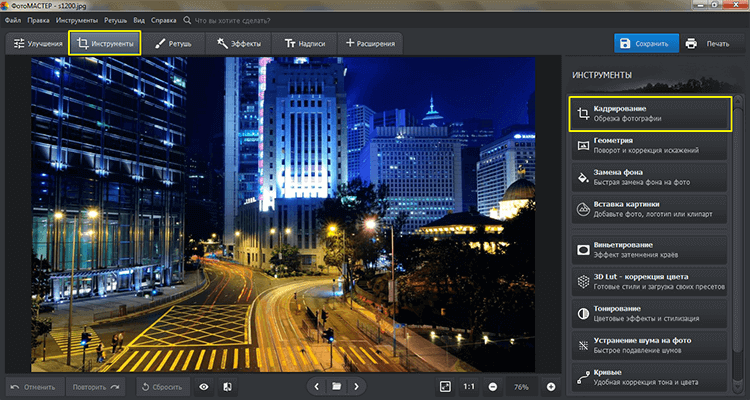Open Замена фона background replacement
Viewport: 750px width, 400px height.
pos(650,178)
